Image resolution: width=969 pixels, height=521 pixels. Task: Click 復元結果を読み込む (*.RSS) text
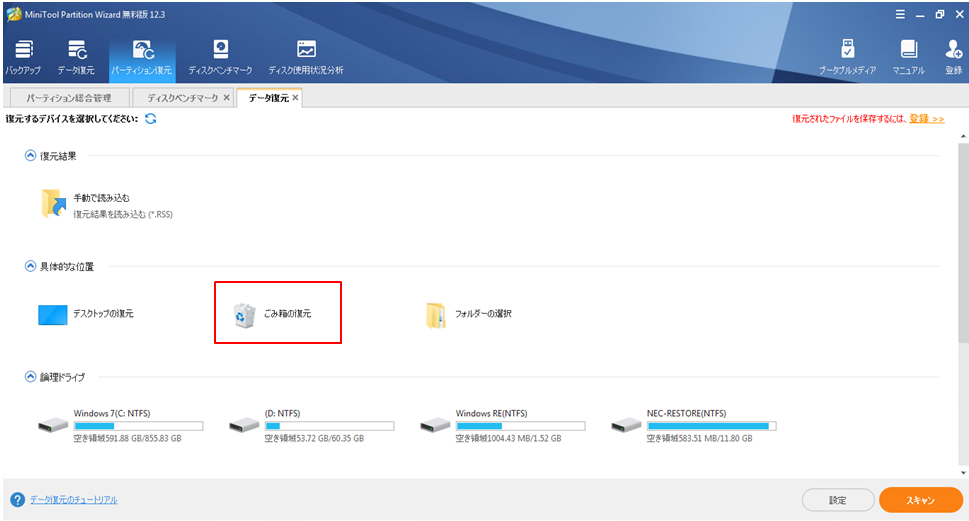click(123, 214)
